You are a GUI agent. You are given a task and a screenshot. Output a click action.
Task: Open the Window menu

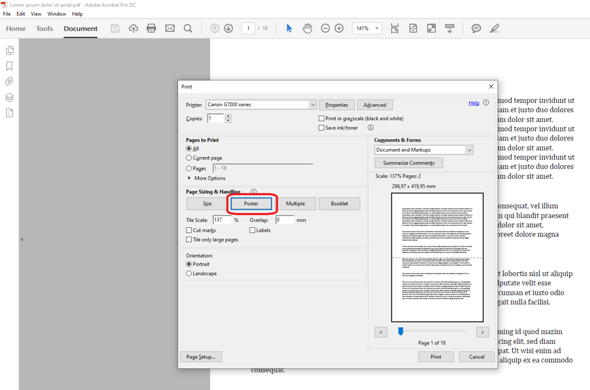tap(56, 14)
